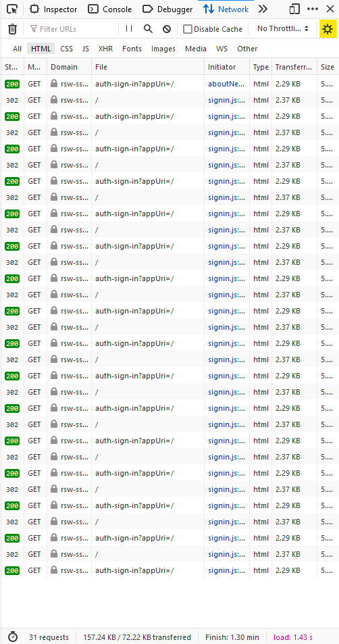Screen dimensions: 339x644
Task: Sort by Type column header
Action: 261,67
